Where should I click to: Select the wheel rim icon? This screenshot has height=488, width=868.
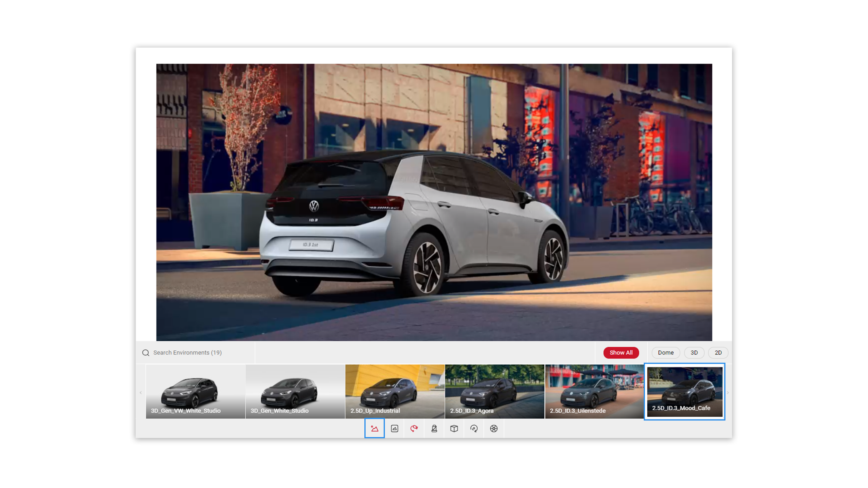[x=494, y=428]
